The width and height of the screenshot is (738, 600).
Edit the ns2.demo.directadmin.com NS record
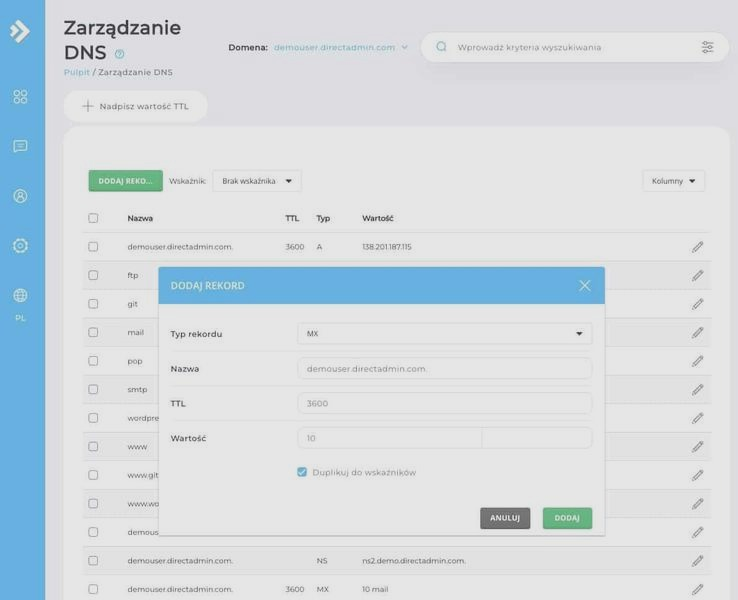coord(698,561)
